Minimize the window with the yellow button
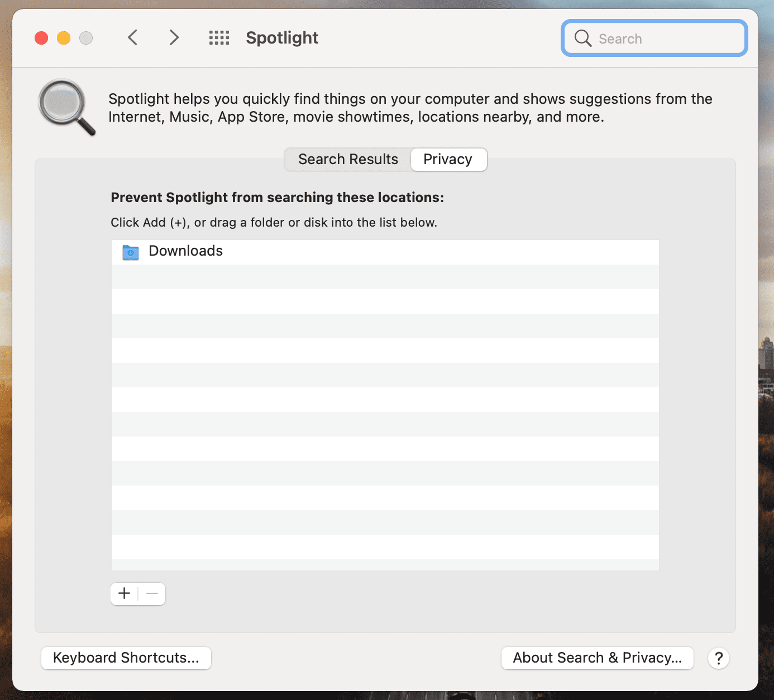The image size is (774, 700). (64, 38)
